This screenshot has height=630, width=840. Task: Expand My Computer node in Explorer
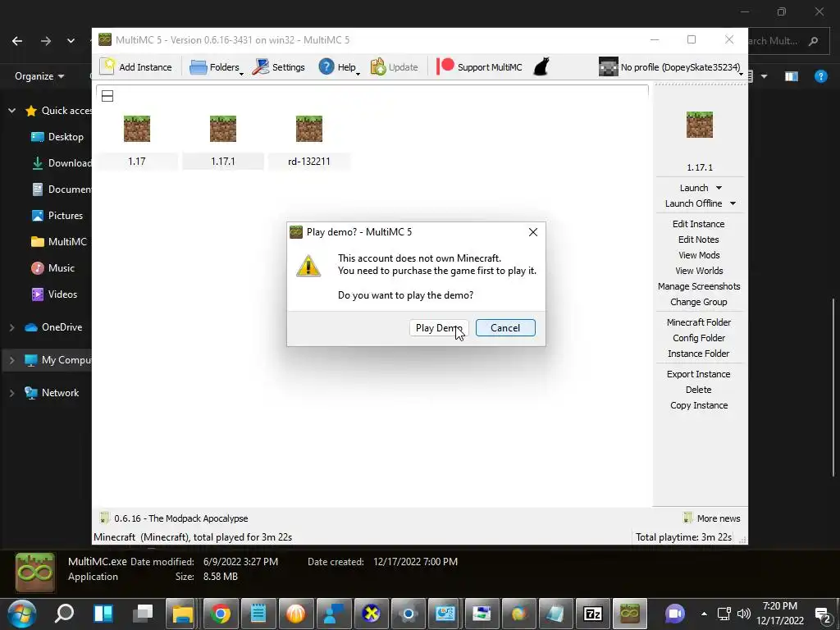11,360
